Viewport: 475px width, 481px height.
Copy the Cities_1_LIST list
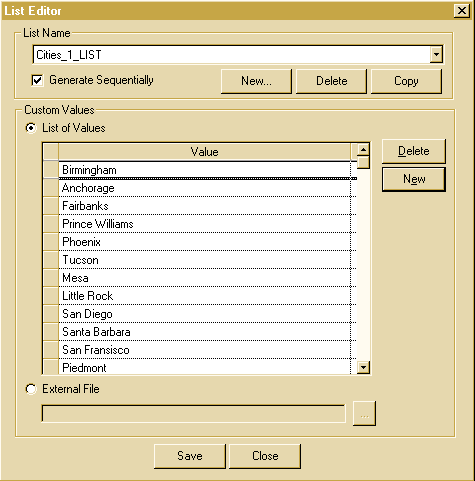[406, 81]
